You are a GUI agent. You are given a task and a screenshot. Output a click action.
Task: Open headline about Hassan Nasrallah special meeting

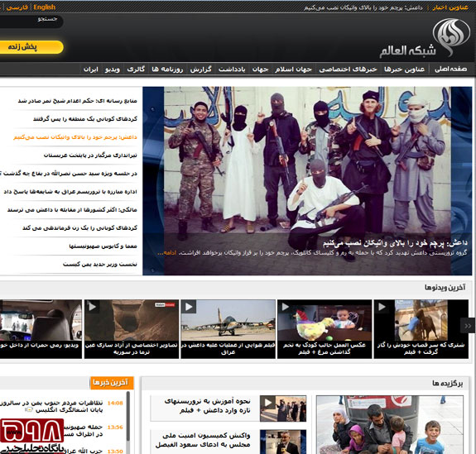pos(69,174)
